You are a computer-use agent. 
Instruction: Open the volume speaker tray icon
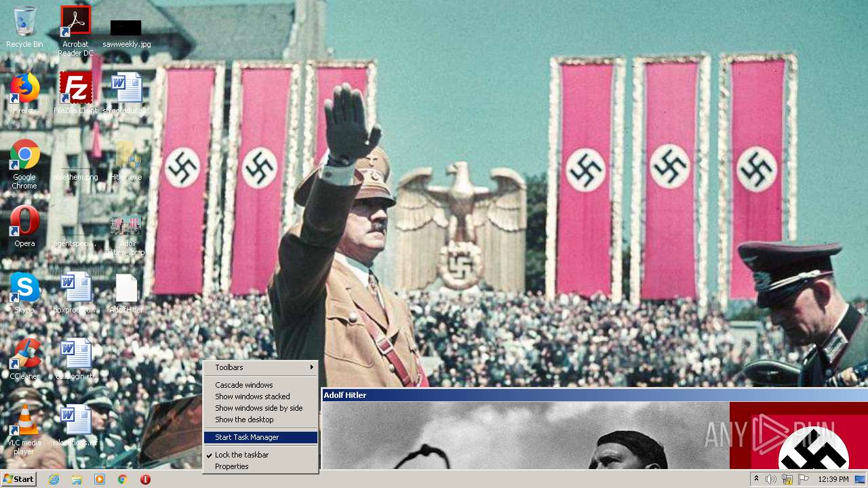(771, 479)
